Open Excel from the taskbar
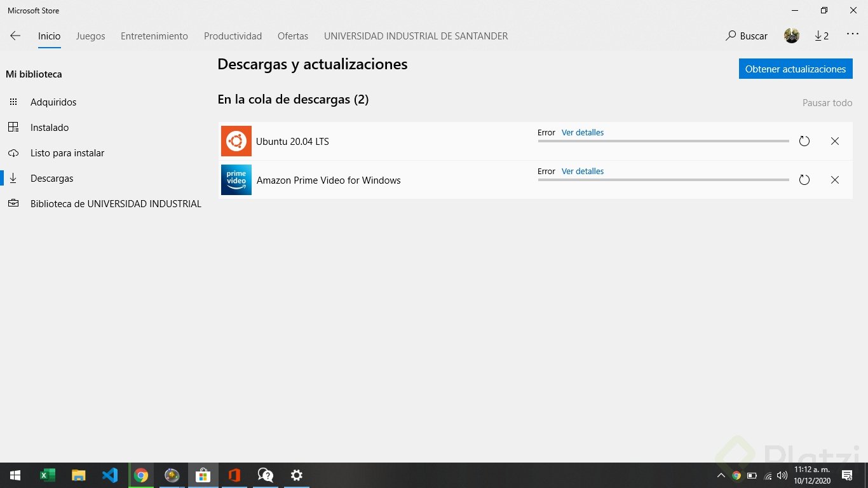 tap(48, 475)
